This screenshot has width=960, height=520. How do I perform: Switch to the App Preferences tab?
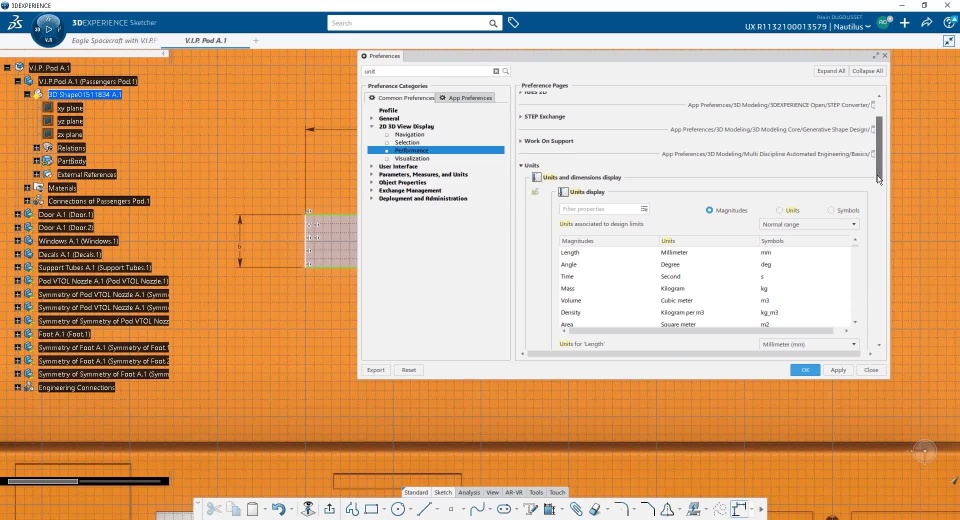[x=466, y=98]
